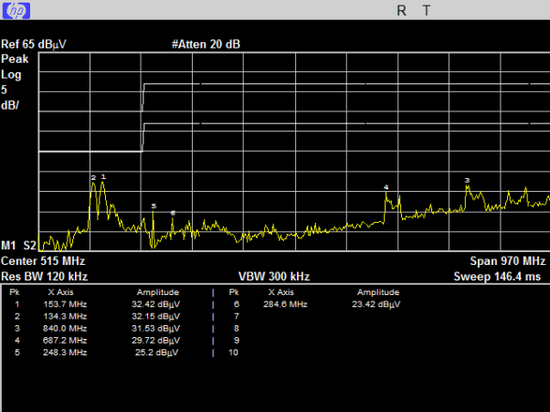Click the '32.15 dBµV' amplitude cell
The width and height of the screenshot is (550, 412).
coord(156,316)
